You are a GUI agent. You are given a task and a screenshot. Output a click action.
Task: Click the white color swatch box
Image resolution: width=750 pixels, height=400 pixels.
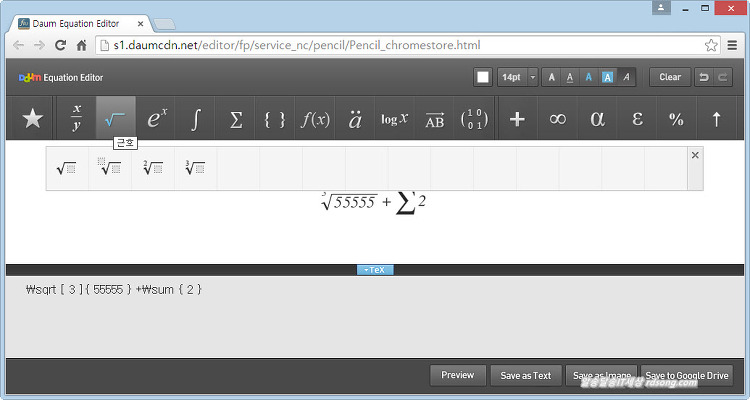tap(483, 77)
